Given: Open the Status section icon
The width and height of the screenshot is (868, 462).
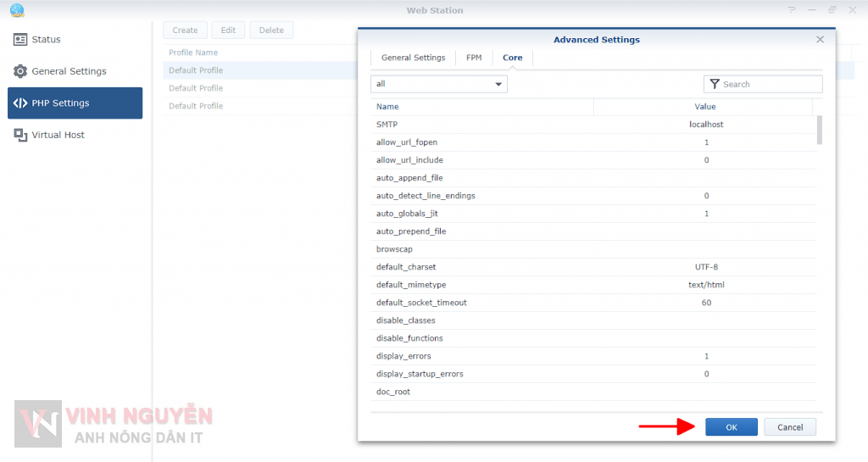Looking at the screenshot, I should click(21, 40).
